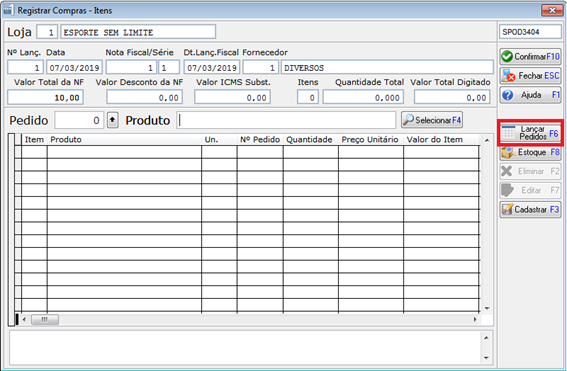Click the Data field showing 07/03/2019

coord(74,68)
